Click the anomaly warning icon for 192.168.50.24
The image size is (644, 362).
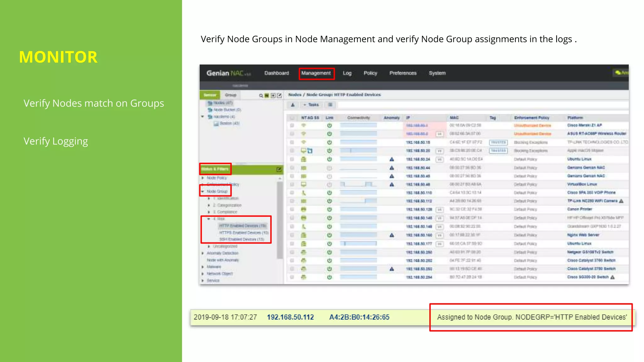coord(392,159)
